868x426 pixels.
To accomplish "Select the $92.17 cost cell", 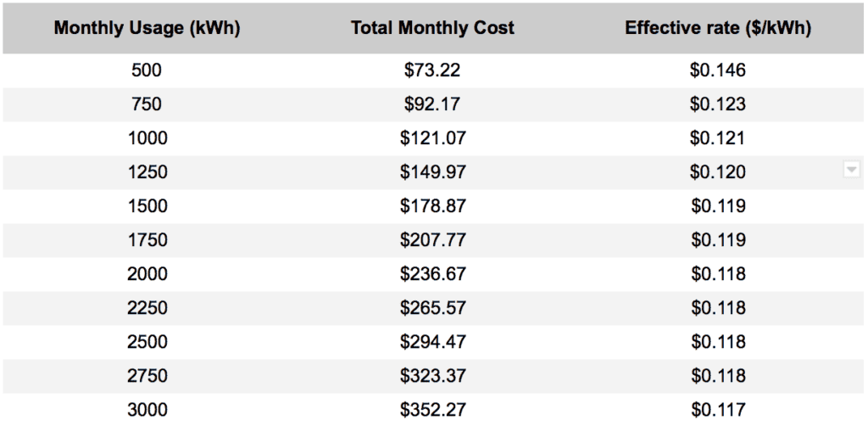I will 432,104.
